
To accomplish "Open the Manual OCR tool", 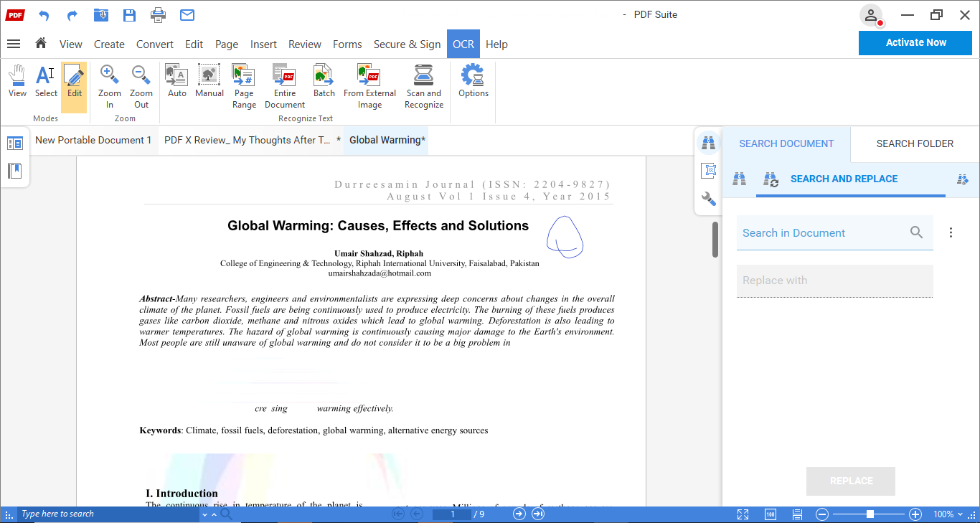I will coord(209,81).
